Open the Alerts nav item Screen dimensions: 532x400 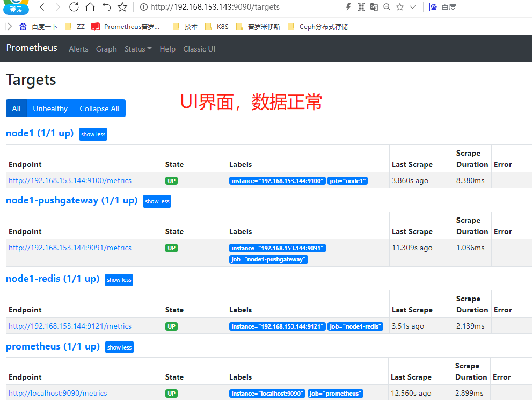78,49
